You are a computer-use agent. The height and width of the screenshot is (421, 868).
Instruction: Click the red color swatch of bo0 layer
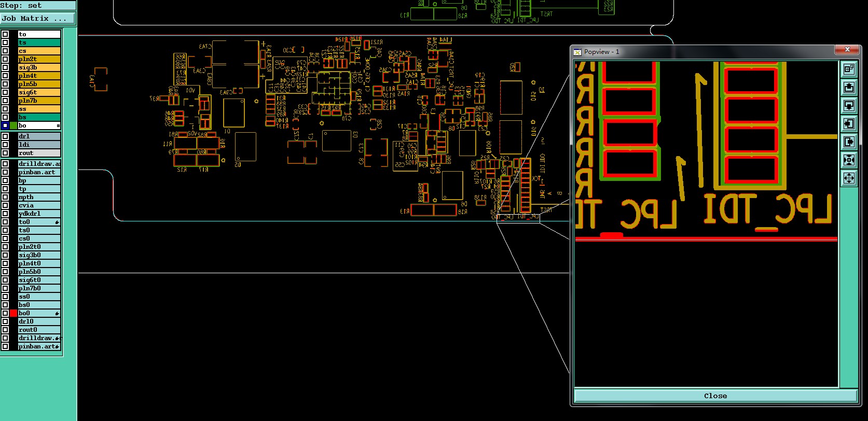14,313
